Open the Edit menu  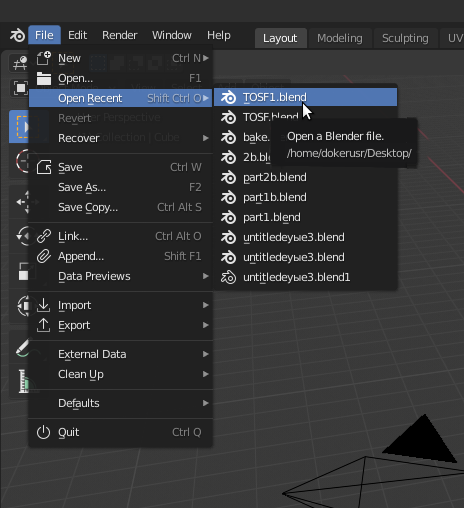click(77, 35)
